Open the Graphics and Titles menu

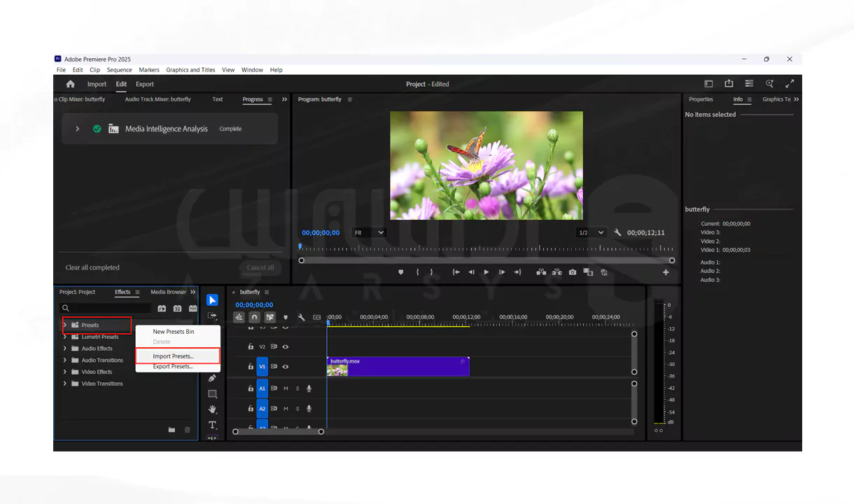point(190,70)
